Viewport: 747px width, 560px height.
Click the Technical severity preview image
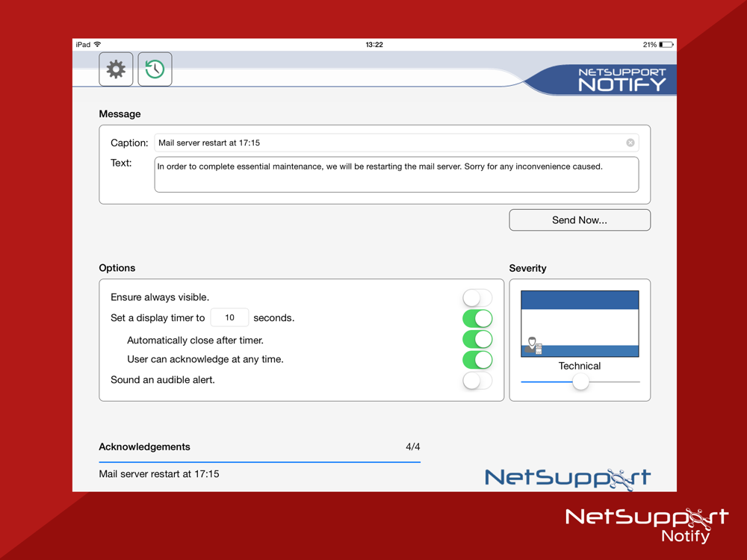coord(580,324)
